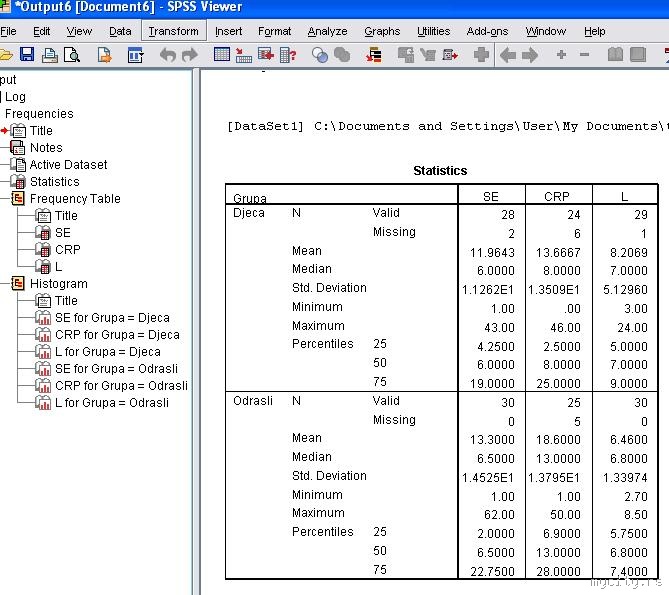The width and height of the screenshot is (669, 595).
Task: Select L for Grupa = Djeca chart
Action: (x=108, y=352)
